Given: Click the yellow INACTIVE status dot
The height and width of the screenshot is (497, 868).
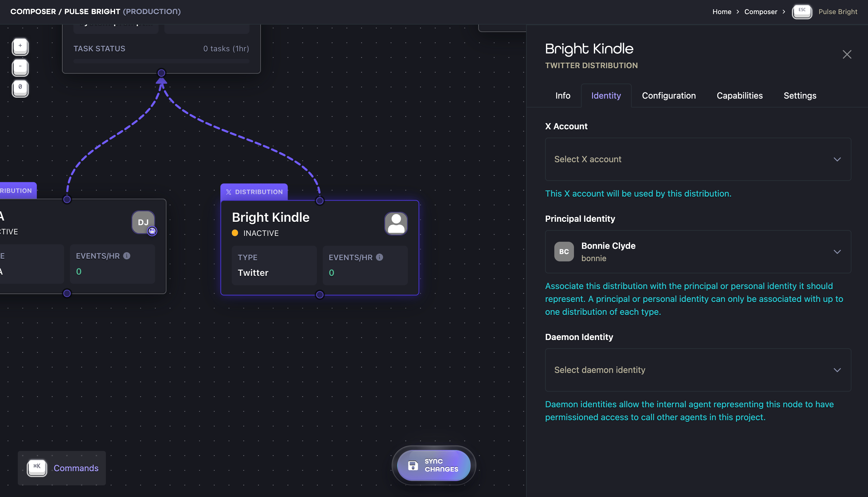Looking at the screenshot, I should 235,233.
